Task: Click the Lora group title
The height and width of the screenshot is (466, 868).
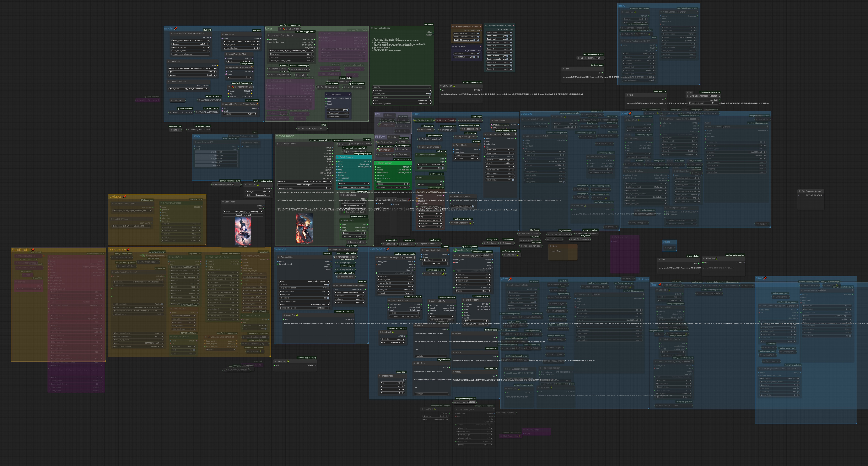Action: pyautogui.click(x=269, y=28)
